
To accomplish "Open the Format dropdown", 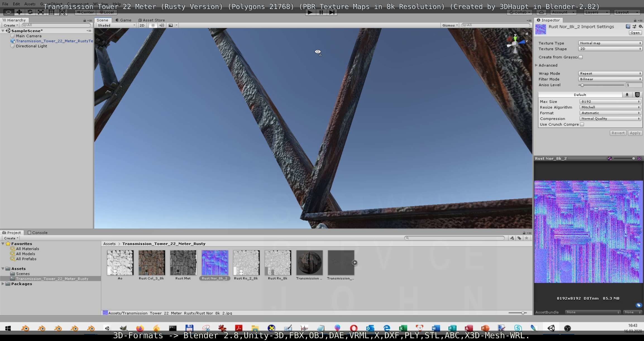I will coord(610,113).
